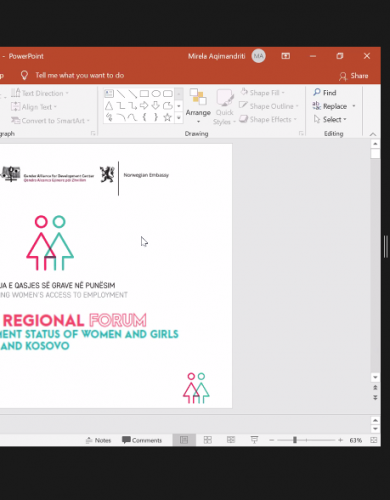Click Find in Editing group
This screenshot has height=500, width=390.
point(325,93)
